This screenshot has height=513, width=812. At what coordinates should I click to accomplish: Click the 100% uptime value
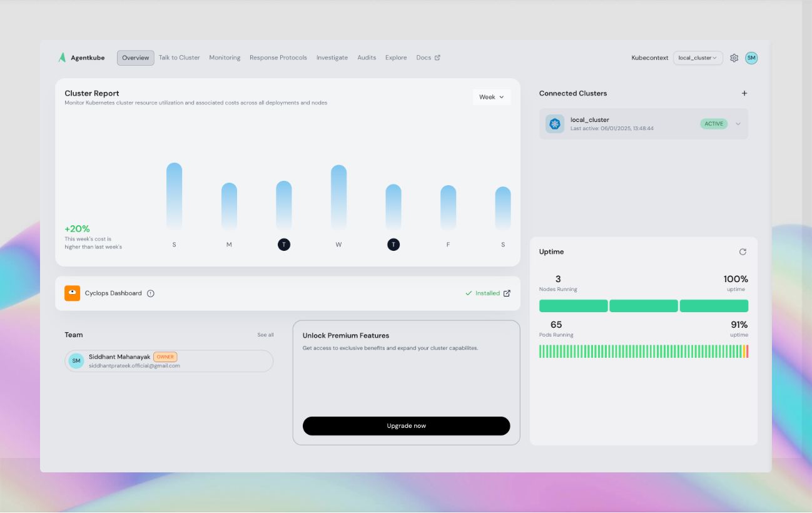pos(736,279)
